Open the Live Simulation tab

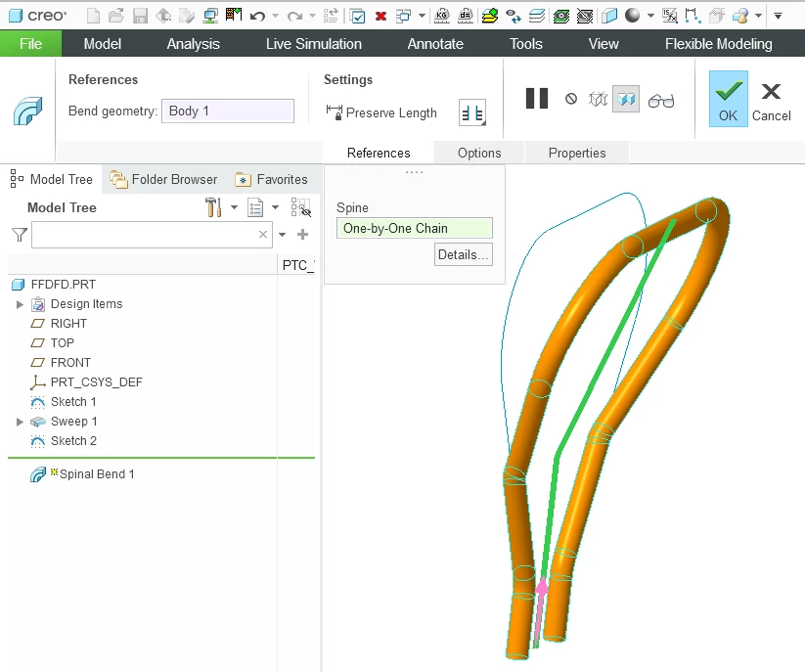pos(314,44)
